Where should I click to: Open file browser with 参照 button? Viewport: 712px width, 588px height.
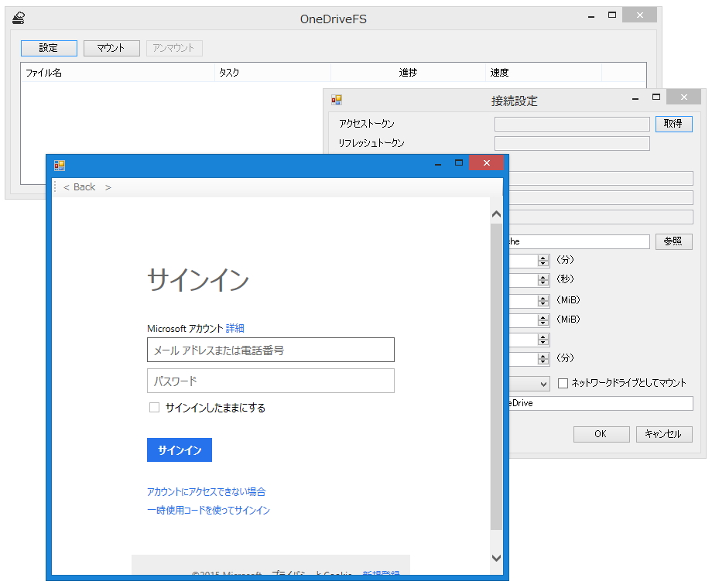point(673,241)
